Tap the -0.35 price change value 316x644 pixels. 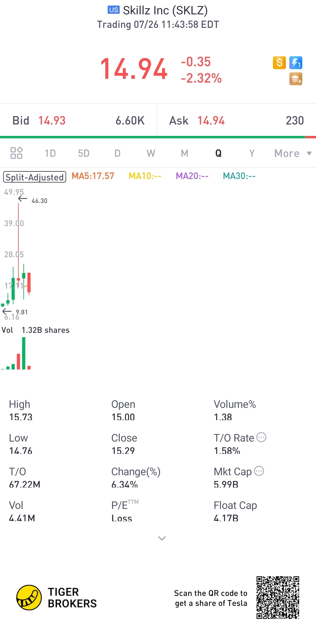coord(196,62)
